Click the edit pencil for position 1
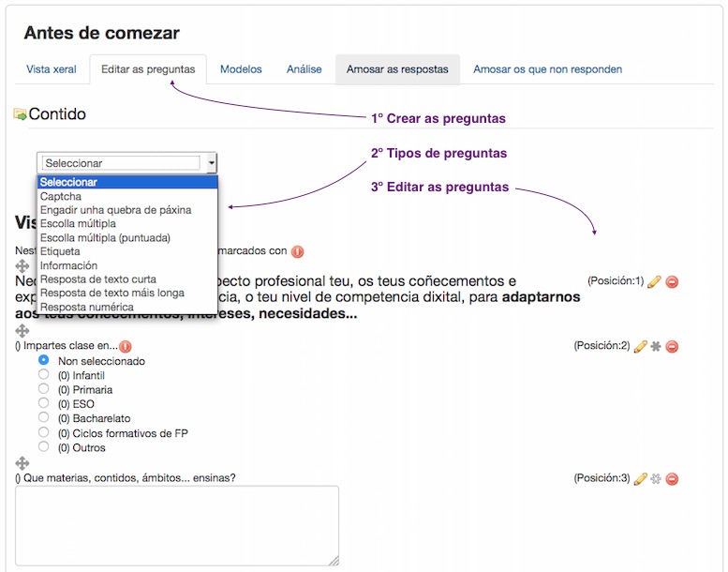Image resolution: width=728 pixels, height=572 pixels. pos(654,281)
